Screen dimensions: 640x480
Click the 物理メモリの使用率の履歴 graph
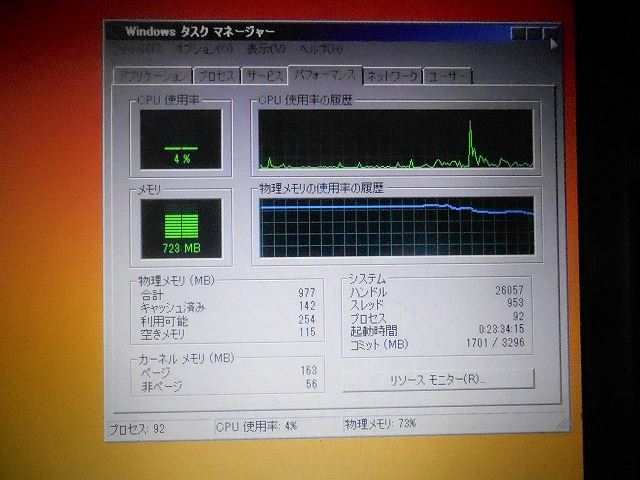(x=397, y=227)
